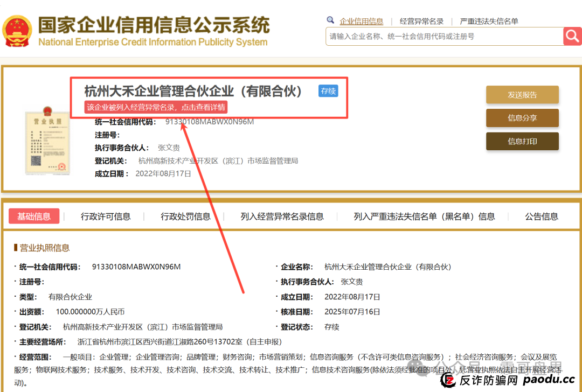Click the 信息分享 button
Image resolution: width=582 pixels, height=392 pixels.
click(522, 118)
